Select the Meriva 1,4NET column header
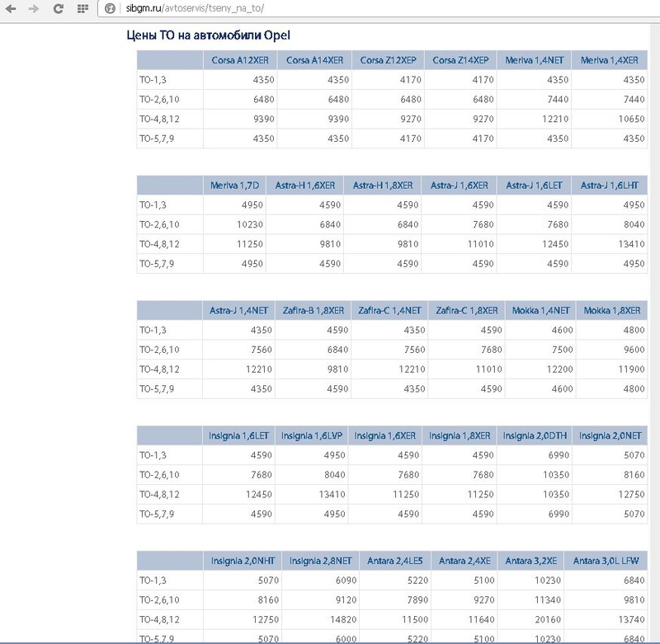660x644 pixels. pyautogui.click(x=534, y=60)
